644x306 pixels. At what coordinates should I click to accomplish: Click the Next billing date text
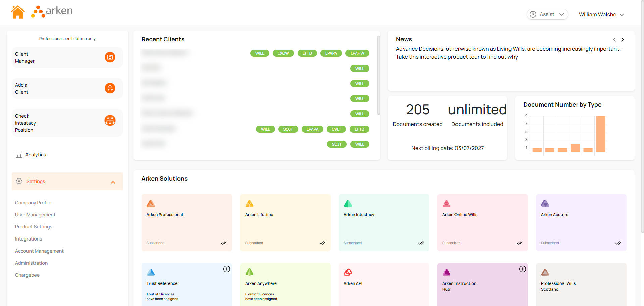click(x=447, y=148)
